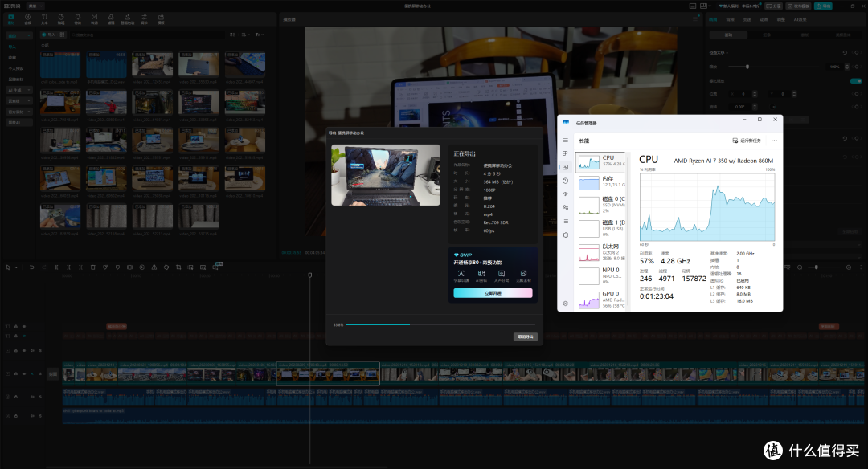This screenshot has height=469, width=868.
Task: Open Processes page in Task Manager sidebar
Action: coord(565,153)
